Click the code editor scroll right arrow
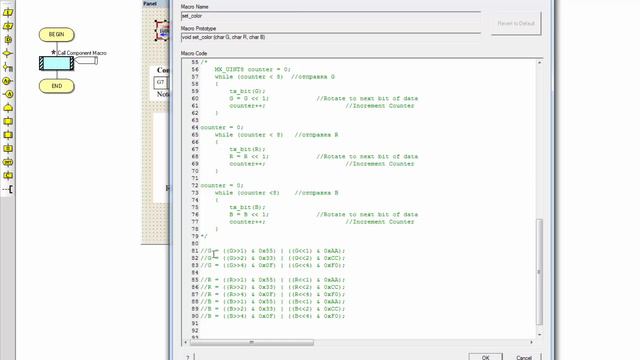Viewport: 640px width, 360px height. click(x=531, y=342)
